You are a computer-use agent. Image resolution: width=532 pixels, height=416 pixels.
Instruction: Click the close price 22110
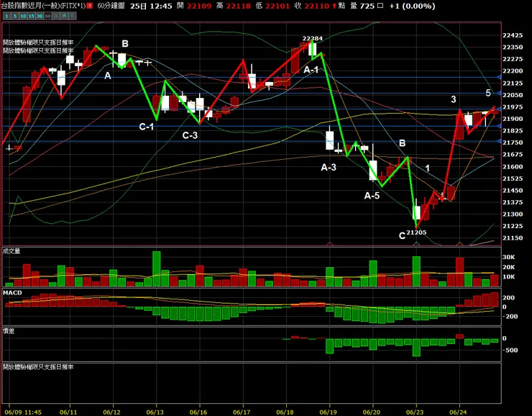tap(317, 6)
